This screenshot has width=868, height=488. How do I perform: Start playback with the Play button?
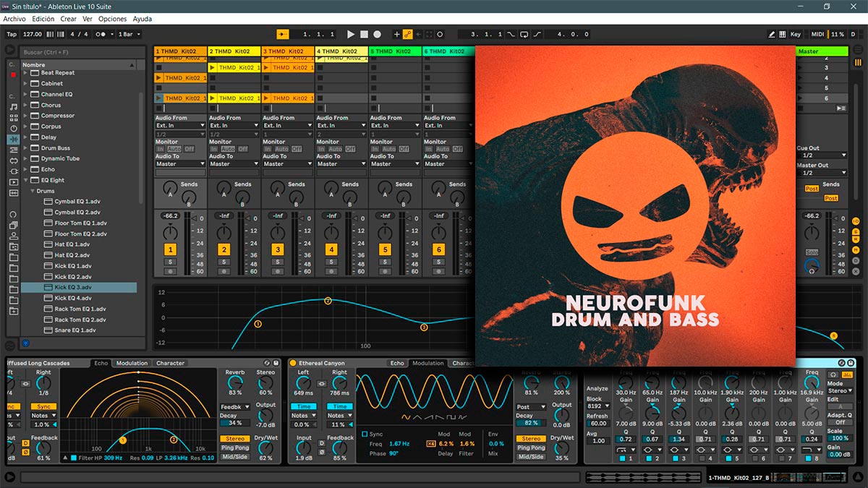(351, 34)
